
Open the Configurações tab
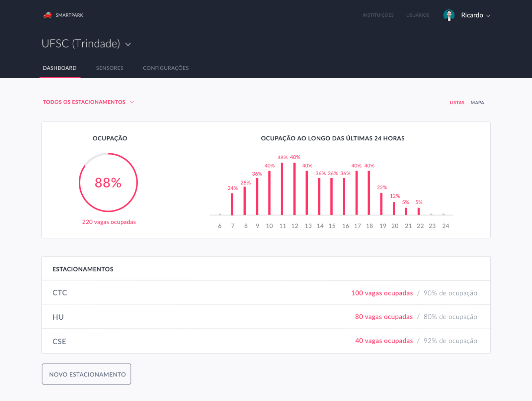[x=166, y=68]
